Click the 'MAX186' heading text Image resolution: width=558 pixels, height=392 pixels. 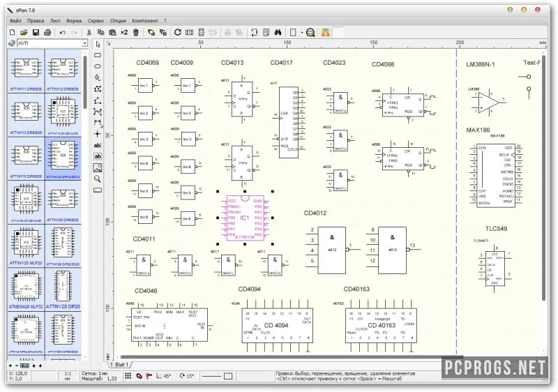coord(478,130)
